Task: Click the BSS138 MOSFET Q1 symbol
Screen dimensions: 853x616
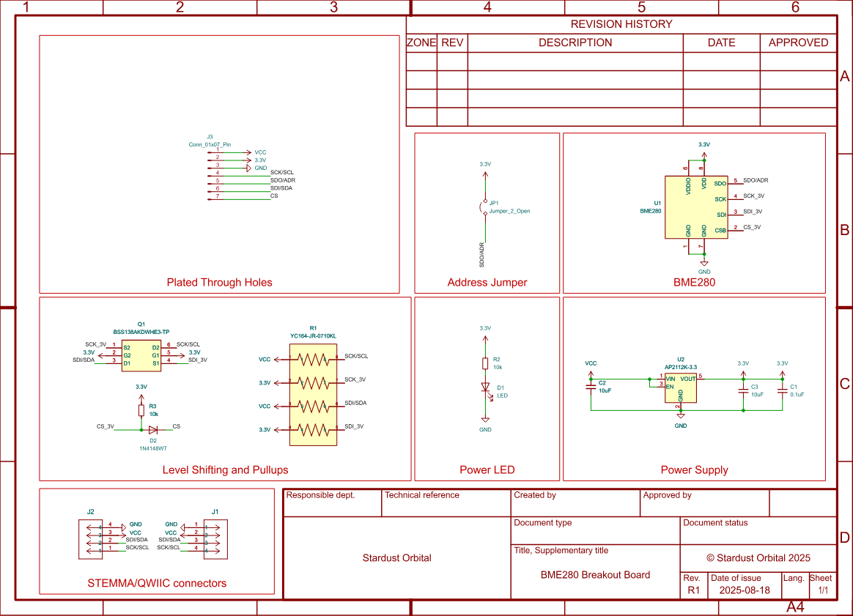Action: point(141,355)
